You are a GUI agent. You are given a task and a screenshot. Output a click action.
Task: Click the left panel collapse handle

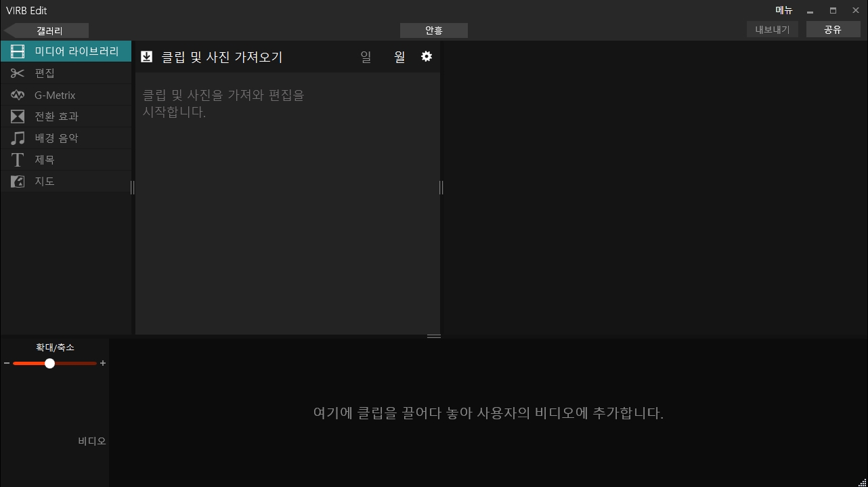click(x=133, y=188)
